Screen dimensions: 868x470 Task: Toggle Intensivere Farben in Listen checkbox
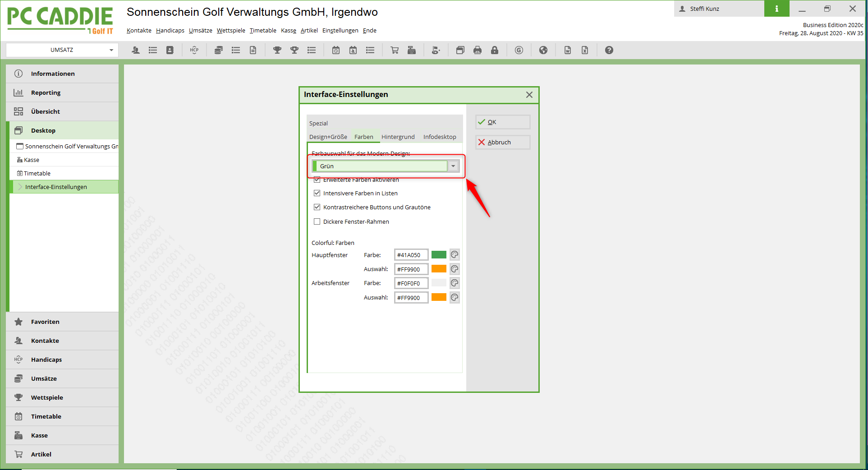tap(317, 193)
